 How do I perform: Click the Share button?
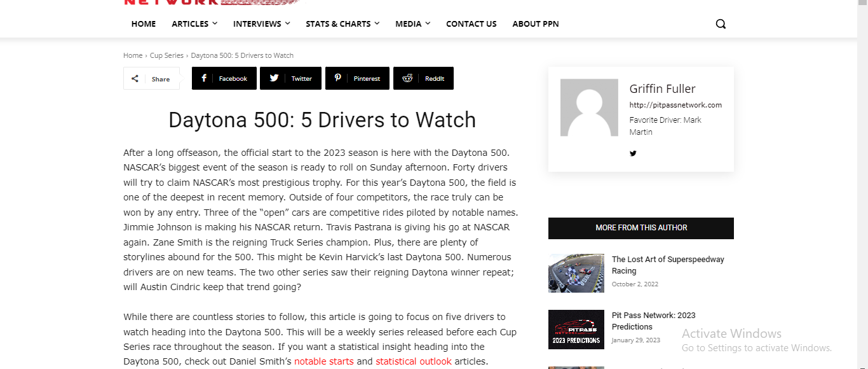point(151,79)
